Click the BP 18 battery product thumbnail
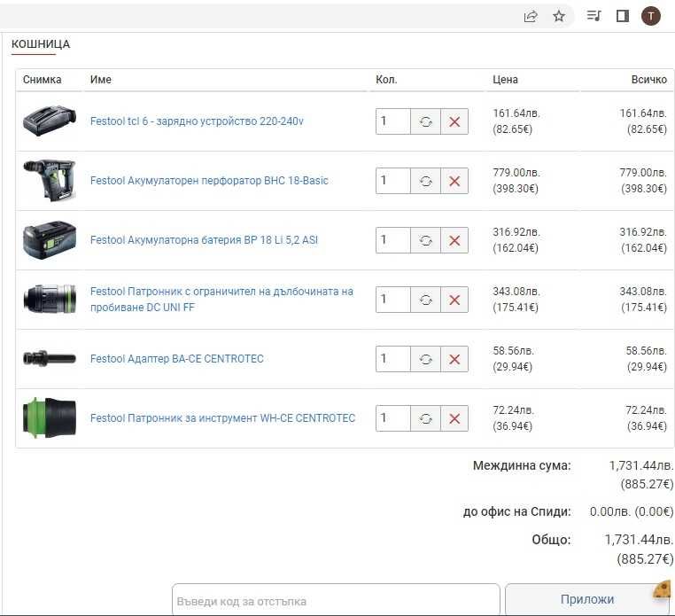 coord(50,240)
